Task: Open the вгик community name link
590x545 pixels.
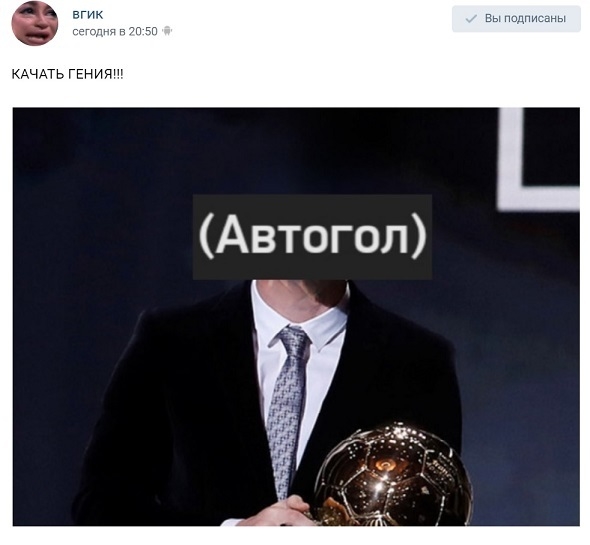Action: point(87,15)
